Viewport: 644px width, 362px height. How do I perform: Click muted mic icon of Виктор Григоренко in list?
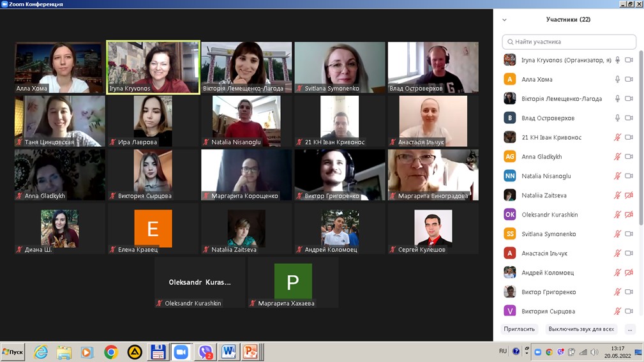617,292
